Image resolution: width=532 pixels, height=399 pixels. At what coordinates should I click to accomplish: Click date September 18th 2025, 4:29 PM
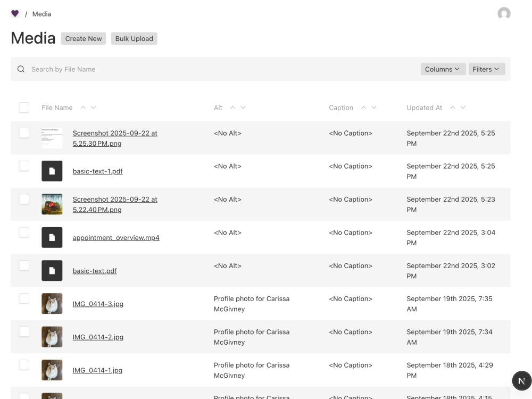coord(450,370)
